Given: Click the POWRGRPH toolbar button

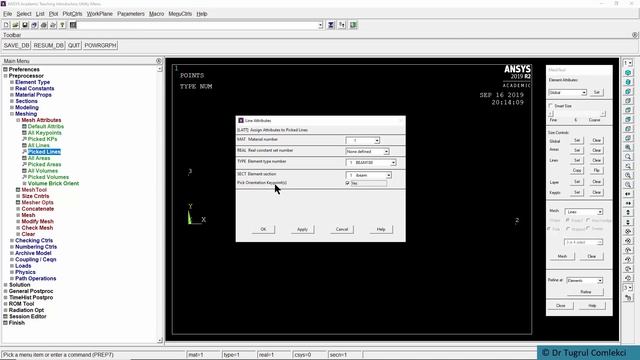Looking at the screenshot, I should [100, 45].
